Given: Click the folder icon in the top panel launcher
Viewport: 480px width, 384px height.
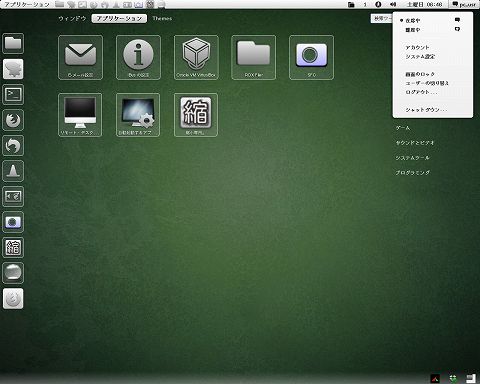Looking at the screenshot, I should [x=60, y=4].
